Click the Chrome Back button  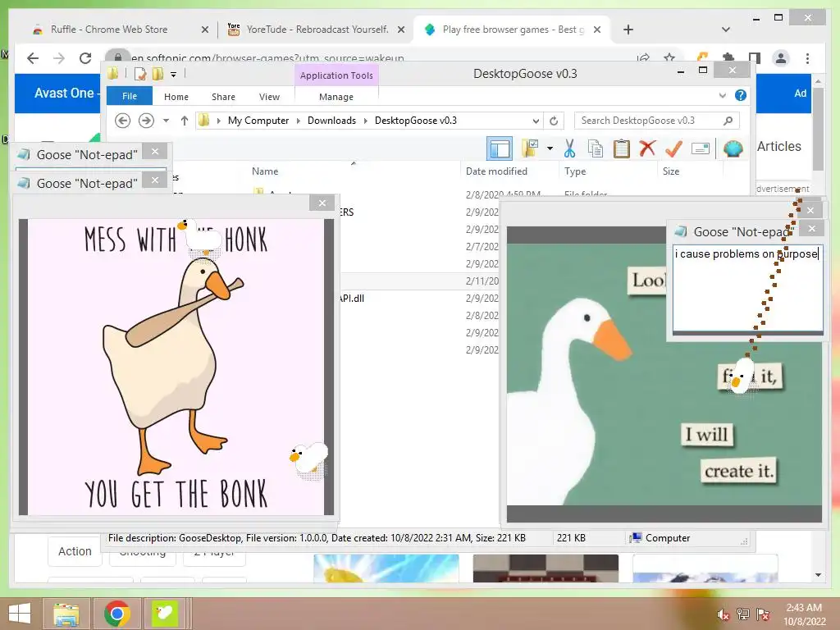[x=33, y=58]
